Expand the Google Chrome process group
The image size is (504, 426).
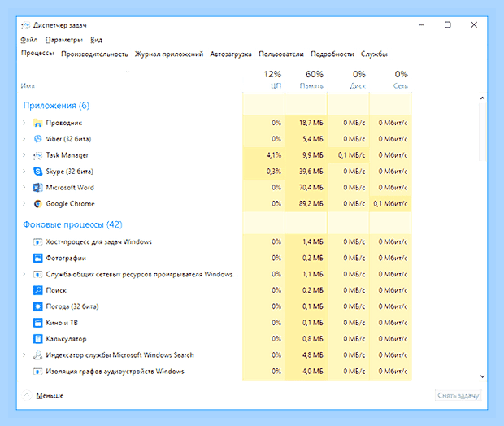pyautogui.click(x=24, y=203)
